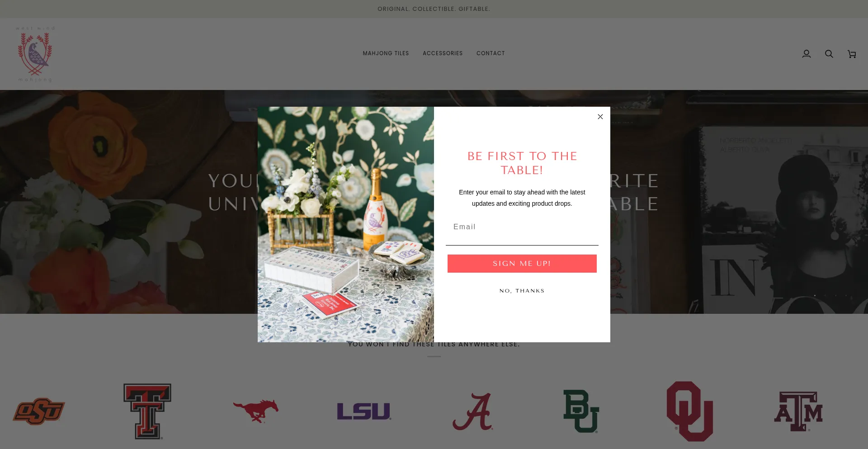Click the search magnifier icon

click(829, 54)
